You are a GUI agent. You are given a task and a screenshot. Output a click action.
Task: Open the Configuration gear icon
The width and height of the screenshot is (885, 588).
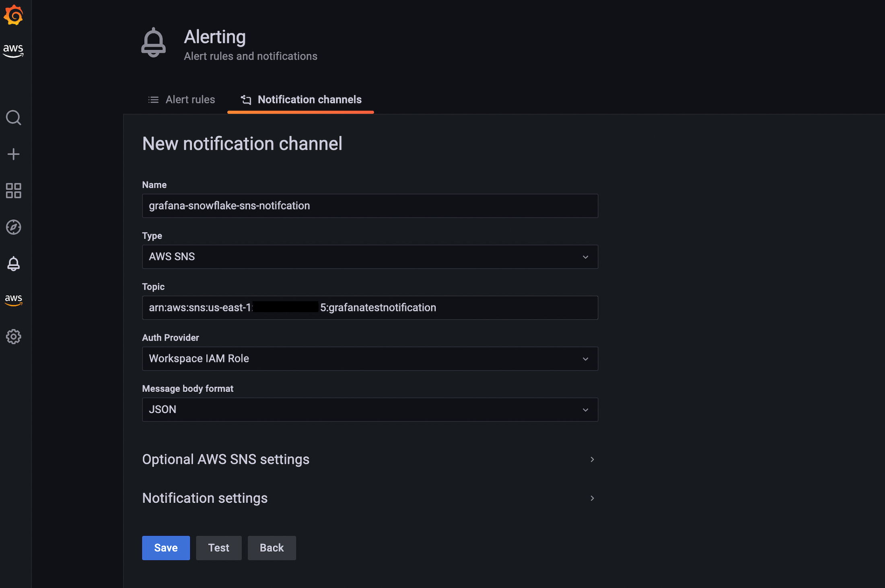click(x=13, y=337)
